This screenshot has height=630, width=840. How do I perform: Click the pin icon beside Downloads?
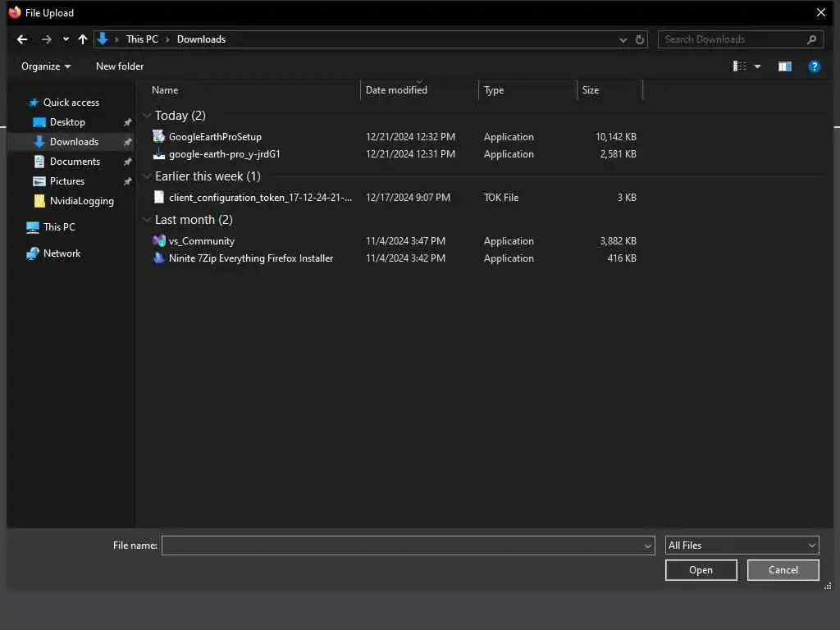[x=127, y=142]
